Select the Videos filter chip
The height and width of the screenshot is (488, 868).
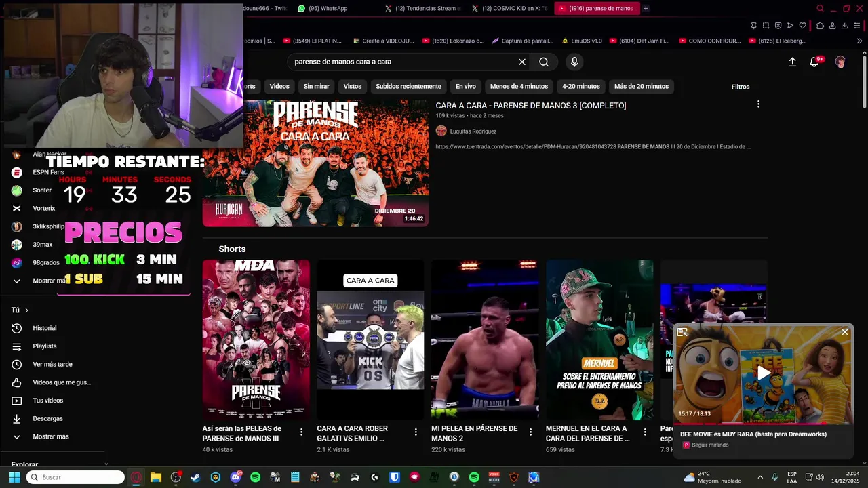click(x=279, y=86)
